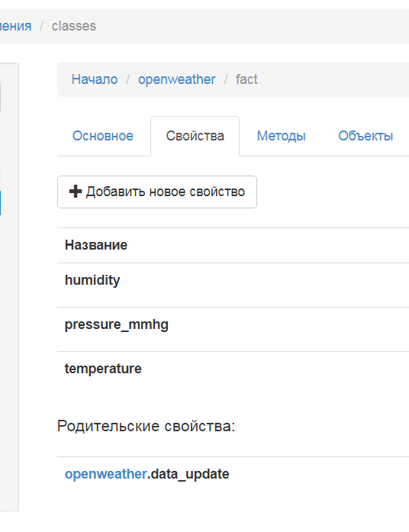Image resolution: width=409 pixels, height=532 pixels.
Task: Click the Добавить новое свойство button
Action: click(157, 192)
